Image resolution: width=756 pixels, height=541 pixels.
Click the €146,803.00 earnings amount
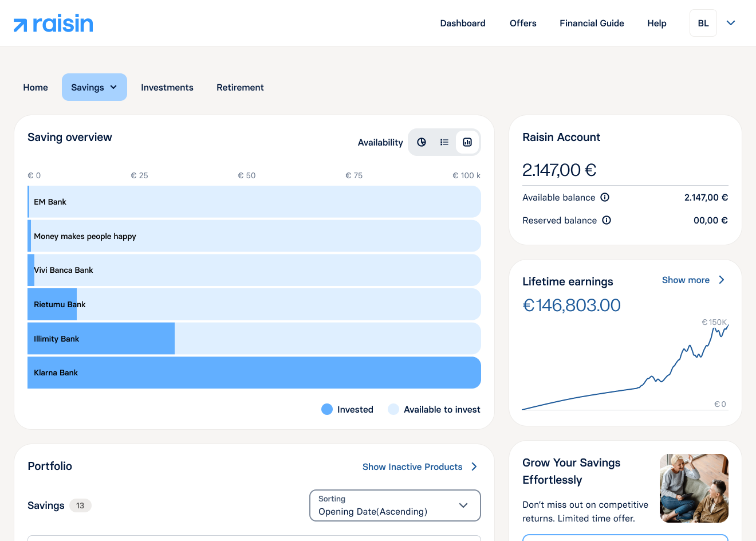(x=572, y=305)
